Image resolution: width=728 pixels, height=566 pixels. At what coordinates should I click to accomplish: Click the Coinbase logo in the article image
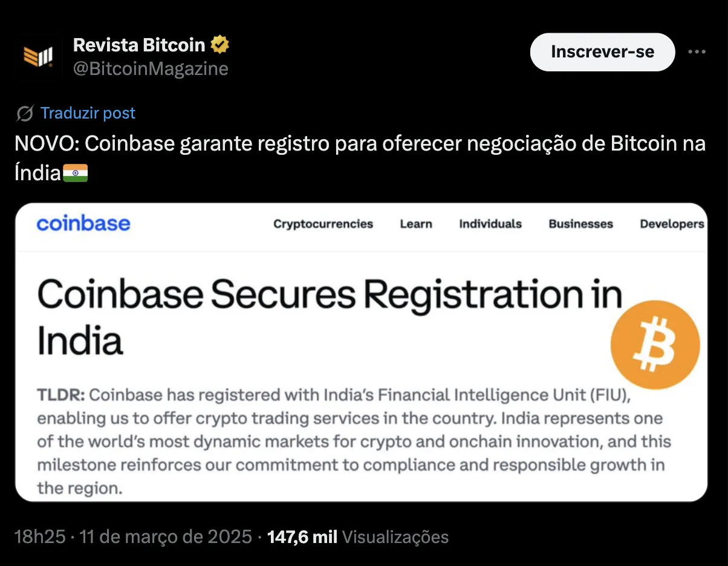click(83, 224)
